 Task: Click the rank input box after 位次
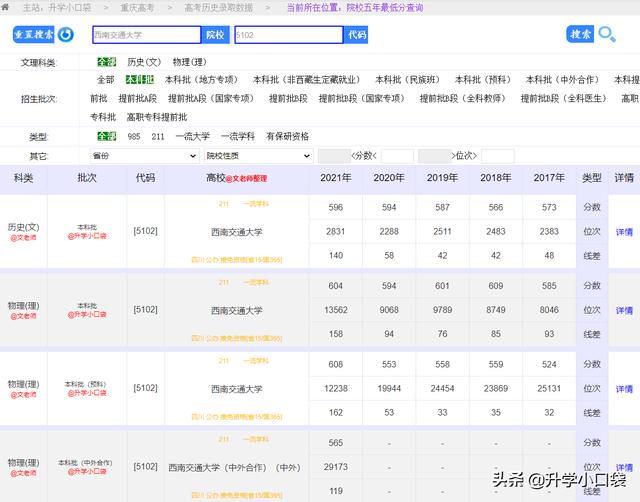(498, 156)
